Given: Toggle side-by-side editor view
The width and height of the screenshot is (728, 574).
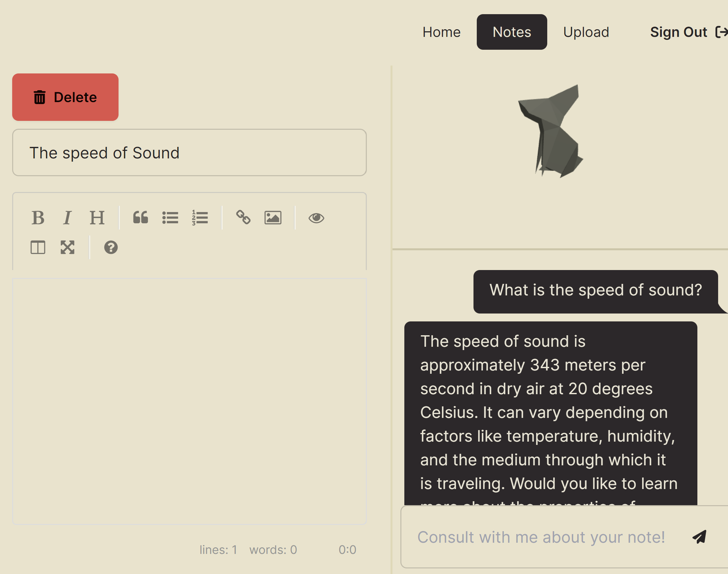Looking at the screenshot, I should point(38,247).
